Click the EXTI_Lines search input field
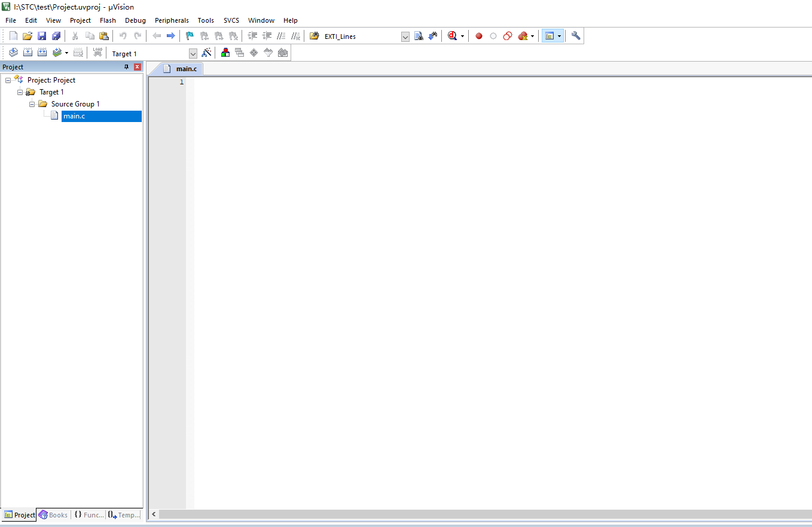Screen dimensions: 812x527 click(361, 36)
